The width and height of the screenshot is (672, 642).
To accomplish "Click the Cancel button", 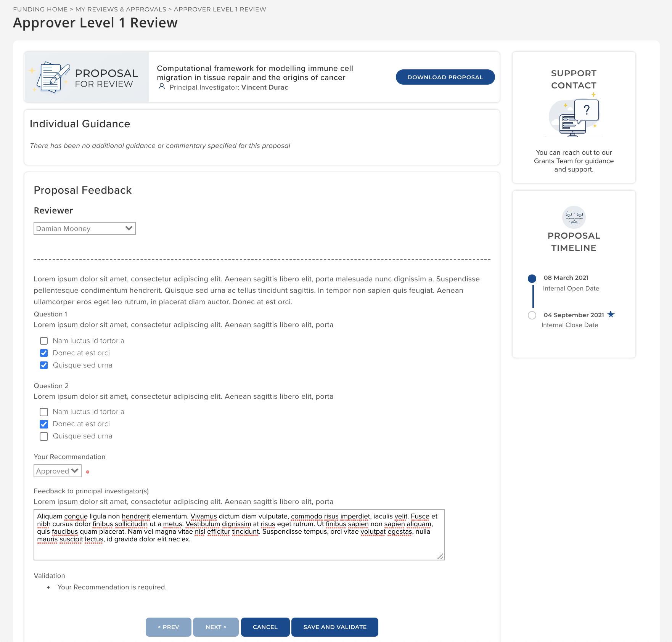I will [265, 627].
